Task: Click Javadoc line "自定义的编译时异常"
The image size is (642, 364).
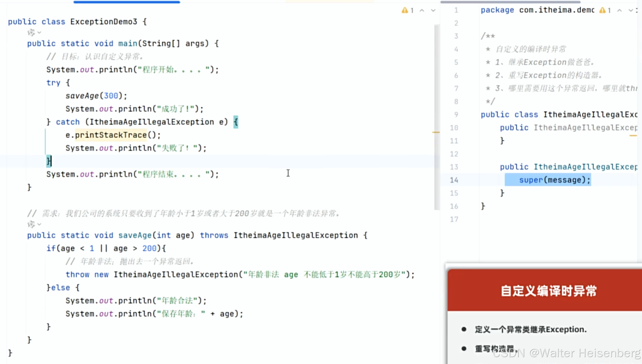Action: point(526,49)
